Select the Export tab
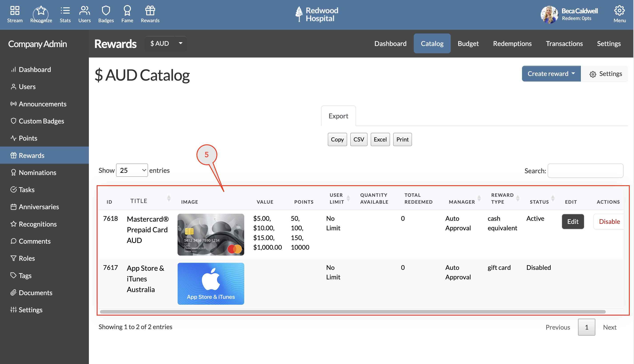The width and height of the screenshot is (634, 364). (x=338, y=116)
